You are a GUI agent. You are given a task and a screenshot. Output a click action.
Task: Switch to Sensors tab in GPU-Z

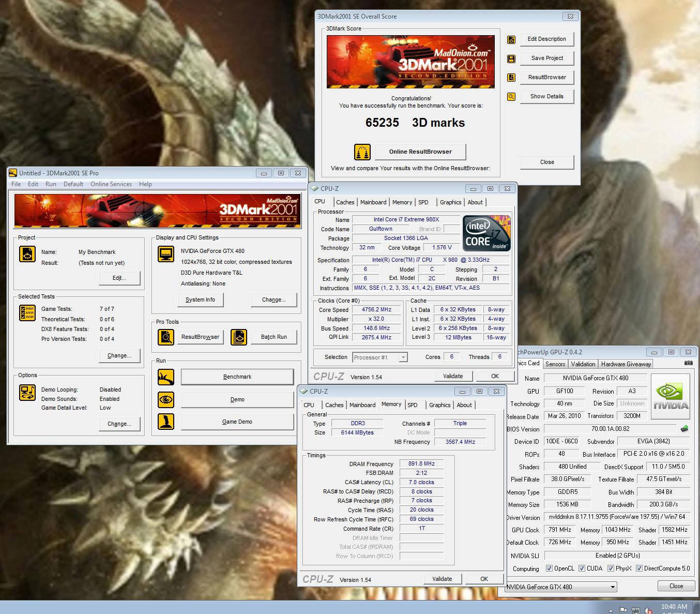pos(555,364)
